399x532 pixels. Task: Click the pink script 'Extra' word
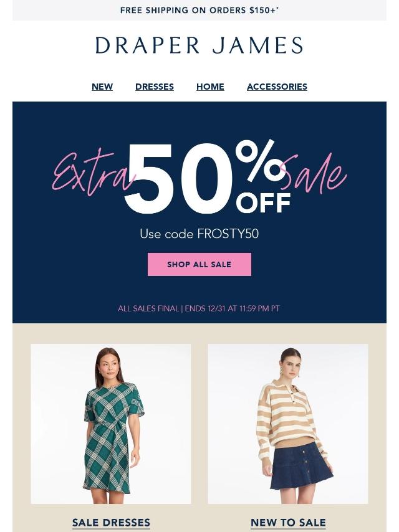92,173
